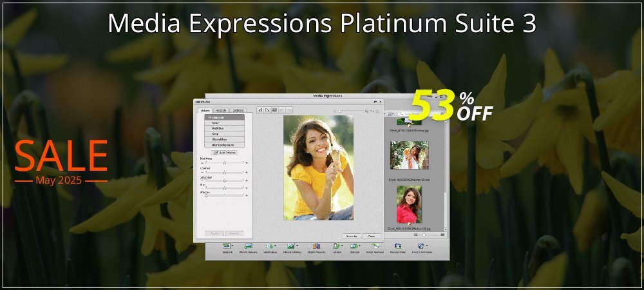
Task: Open Photo Editing tool icon
Action: (x=291, y=246)
